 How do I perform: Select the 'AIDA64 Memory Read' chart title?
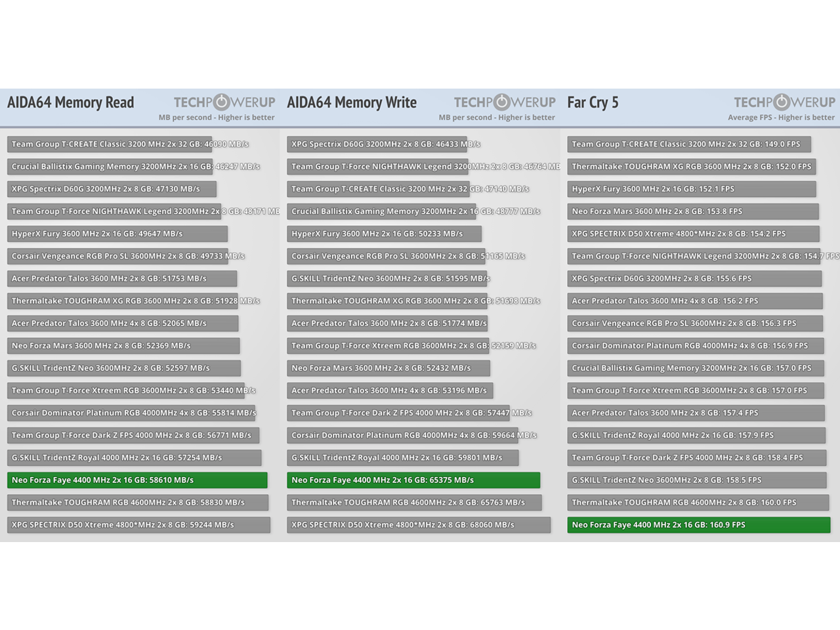coord(70,102)
